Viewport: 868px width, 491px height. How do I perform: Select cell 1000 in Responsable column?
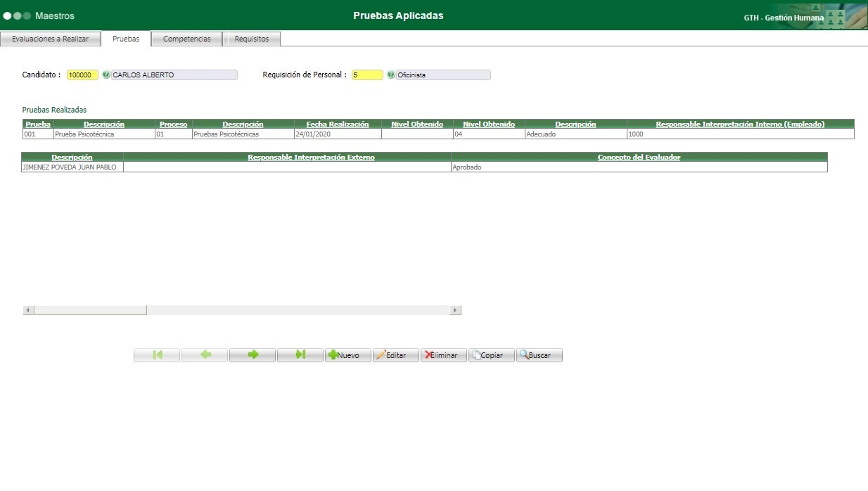740,134
